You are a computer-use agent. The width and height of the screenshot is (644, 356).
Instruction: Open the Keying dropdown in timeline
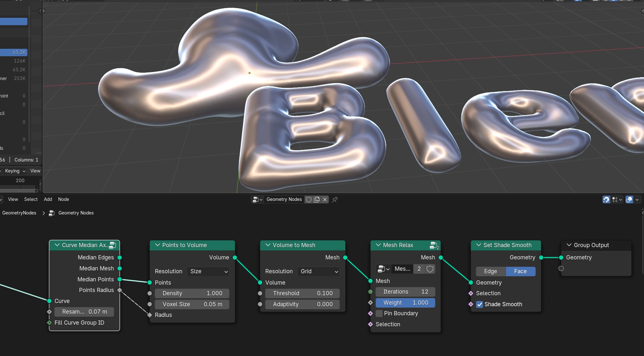[15, 171]
